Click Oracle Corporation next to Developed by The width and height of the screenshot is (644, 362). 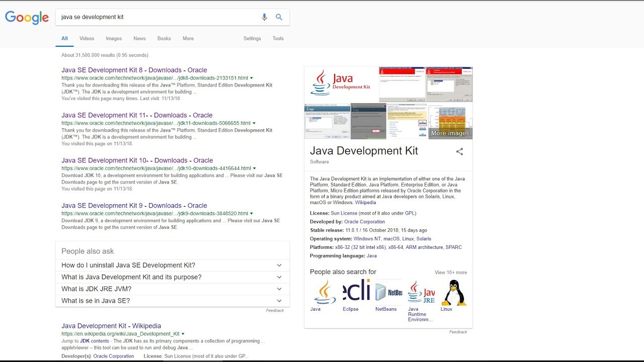364,222
